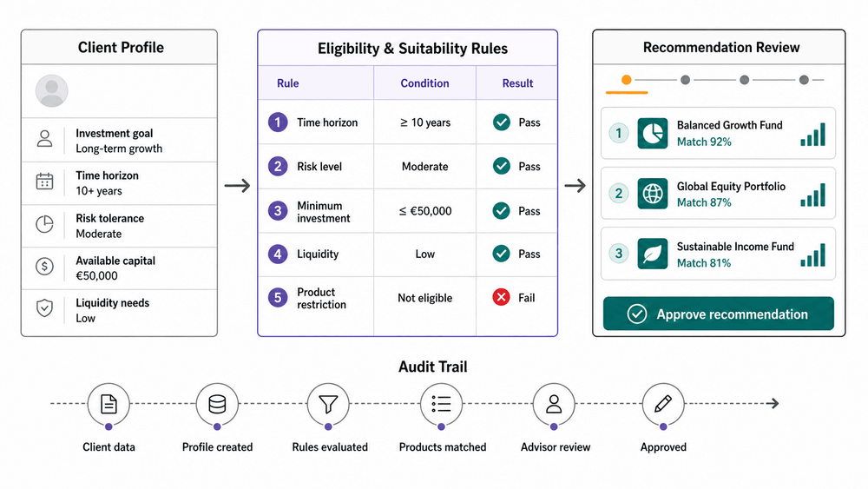
Task: Click the 'Rules evaluated' audit label
Action: pos(330,447)
